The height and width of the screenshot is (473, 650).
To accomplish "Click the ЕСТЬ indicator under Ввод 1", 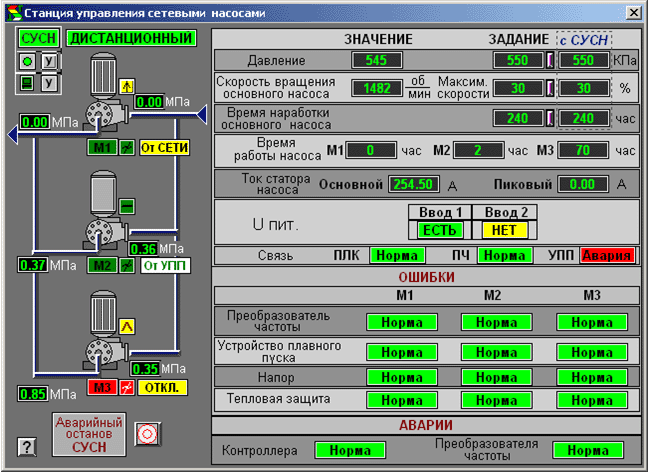I will click(x=440, y=230).
